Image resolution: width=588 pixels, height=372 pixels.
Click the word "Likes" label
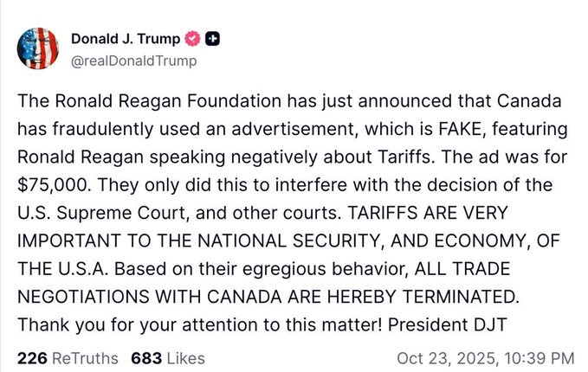pyautogui.click(x=184, y=357)
